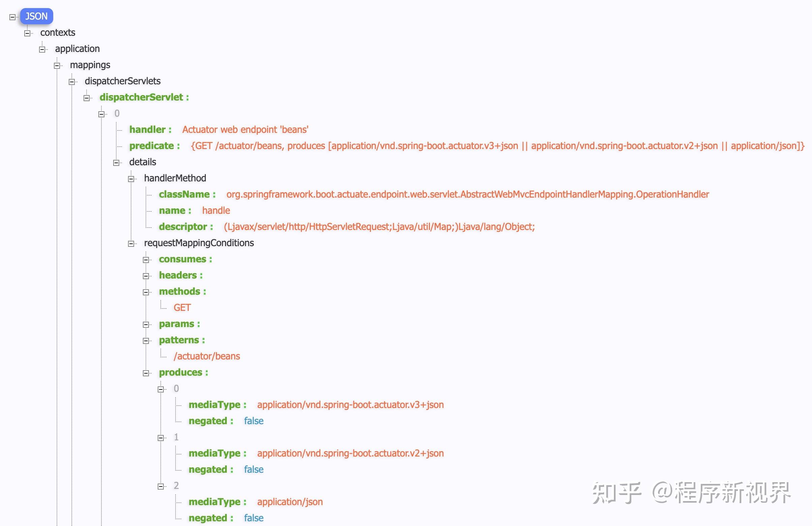Collapse the details node

click(116, 163)
